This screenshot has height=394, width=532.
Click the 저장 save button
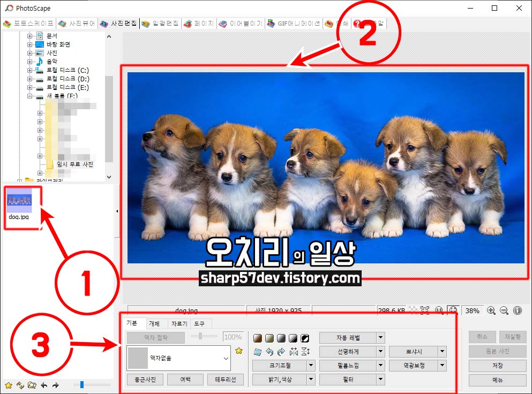(497, 366)
